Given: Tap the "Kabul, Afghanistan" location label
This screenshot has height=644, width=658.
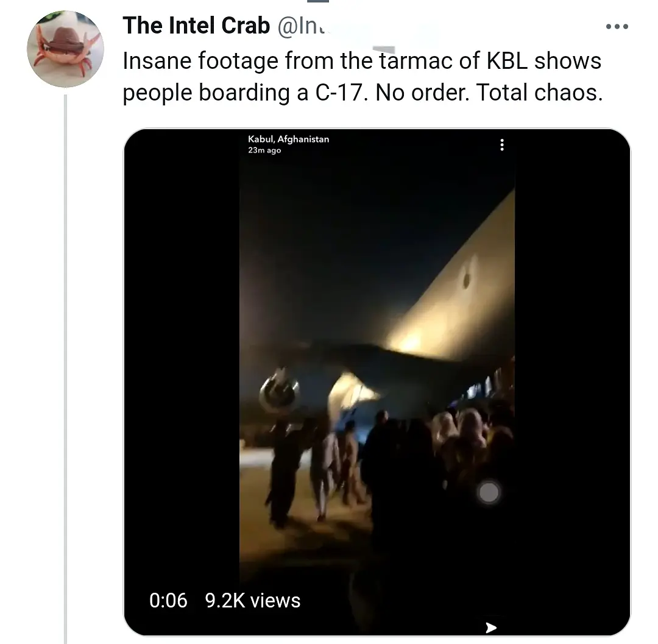Looking at the screenshot, I should (x=288, y=139).
